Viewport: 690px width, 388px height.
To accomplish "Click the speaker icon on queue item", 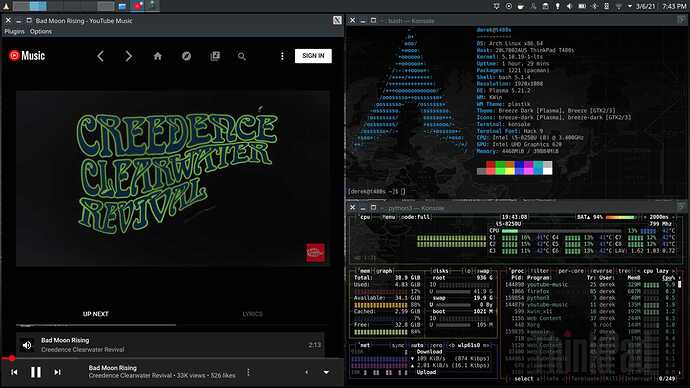I will [27, 345].
